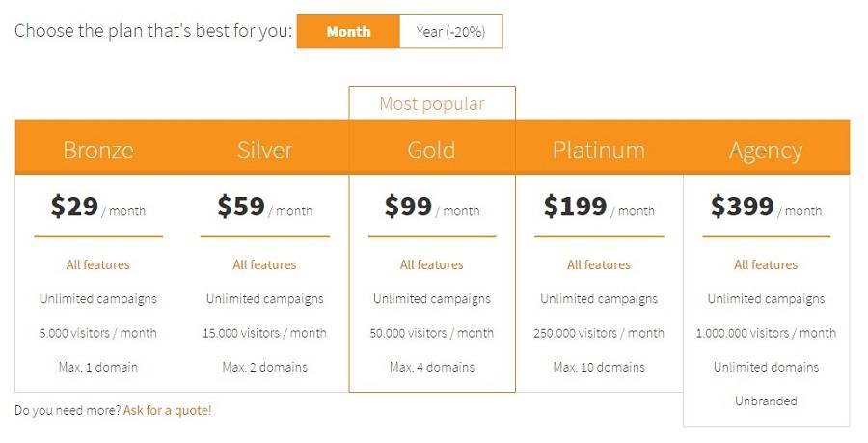Select the Agency plan header

(766, 151)
